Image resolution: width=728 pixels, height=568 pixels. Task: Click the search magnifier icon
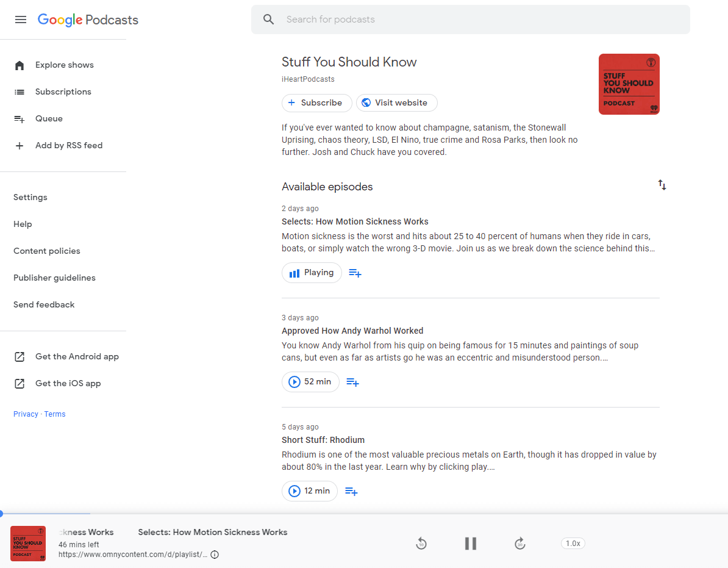[268, 20]
